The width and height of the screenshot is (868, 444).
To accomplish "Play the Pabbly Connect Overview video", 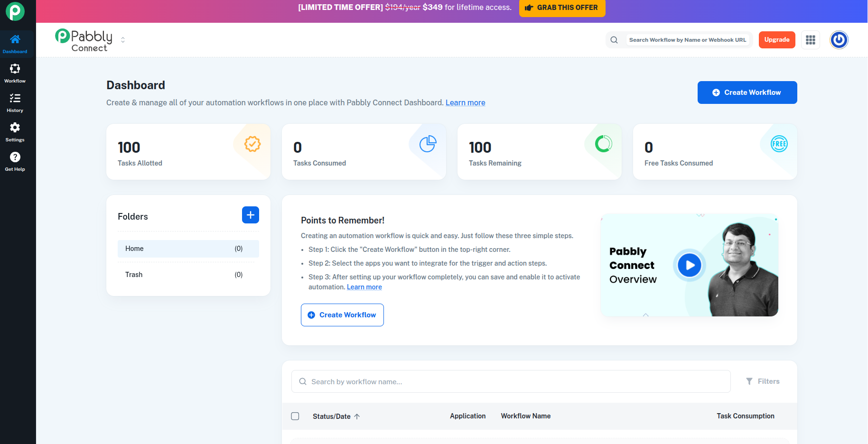I will 690,265.
